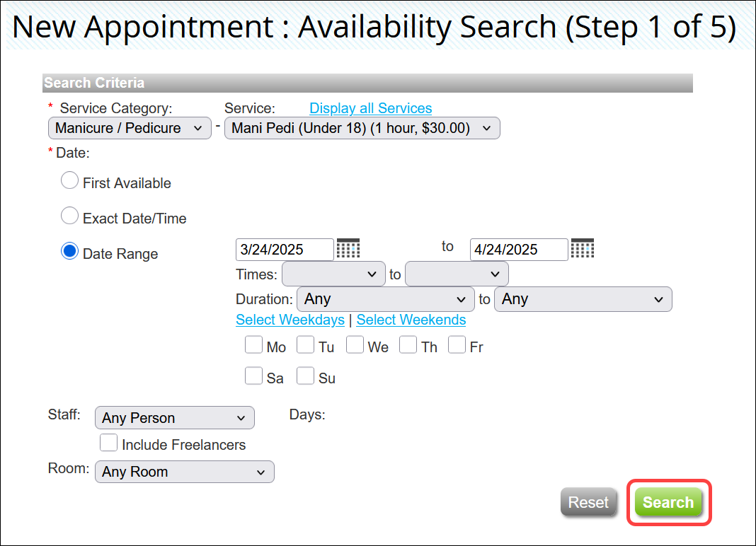Viewport: 756px width, 546px height.
Task: Check the Fr weekday checkbox
Action: point(457,345)
